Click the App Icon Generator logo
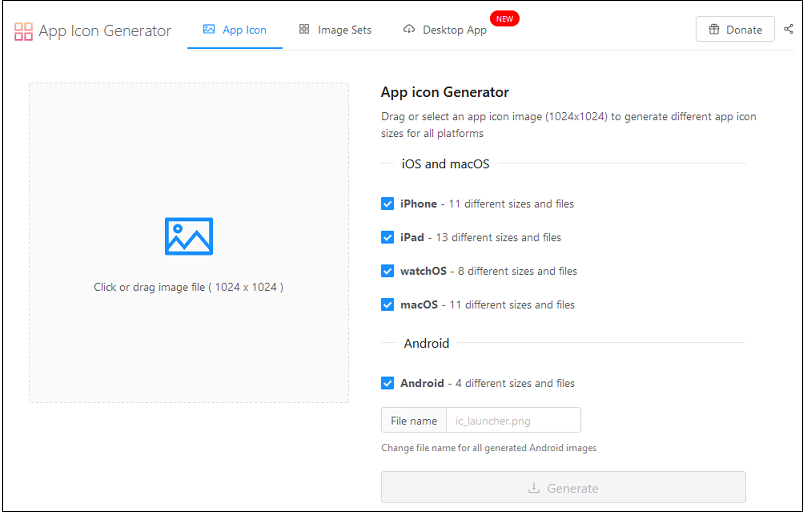This screenshot has width=803, height=512. 24,31
